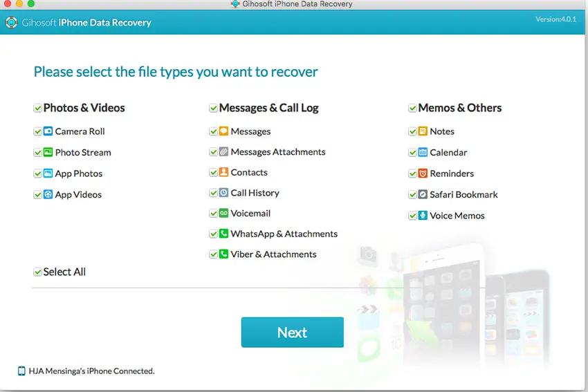Disable the Safari Bookmark checkbox
The image size is (588, 392).
412,195
